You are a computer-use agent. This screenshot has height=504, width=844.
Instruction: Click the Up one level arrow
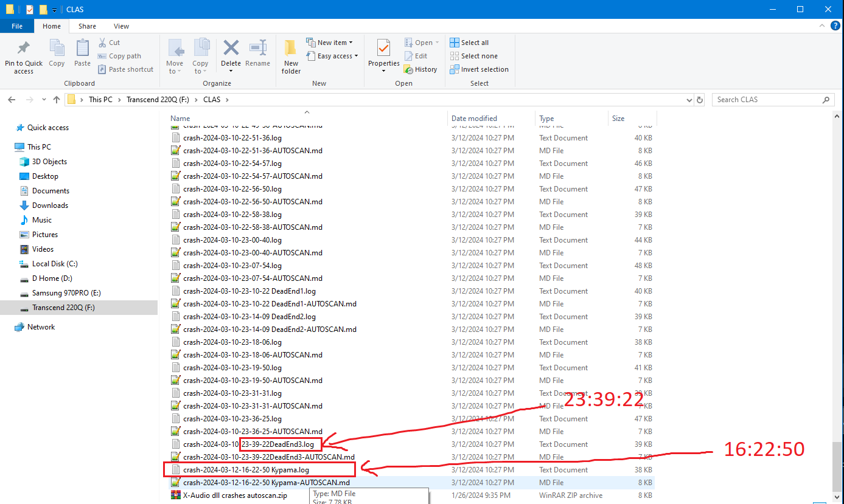tap(57, 100)
